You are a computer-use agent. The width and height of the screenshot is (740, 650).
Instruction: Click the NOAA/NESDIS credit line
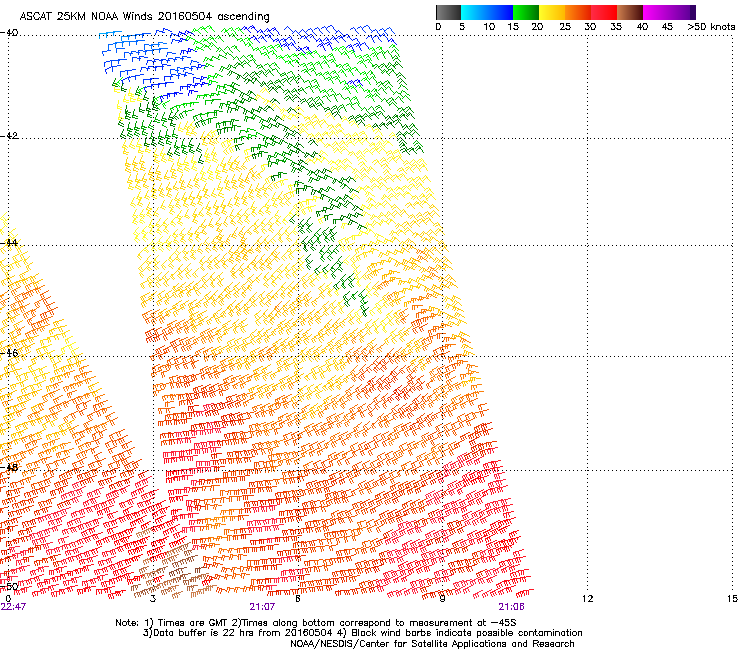pos(432,644)
